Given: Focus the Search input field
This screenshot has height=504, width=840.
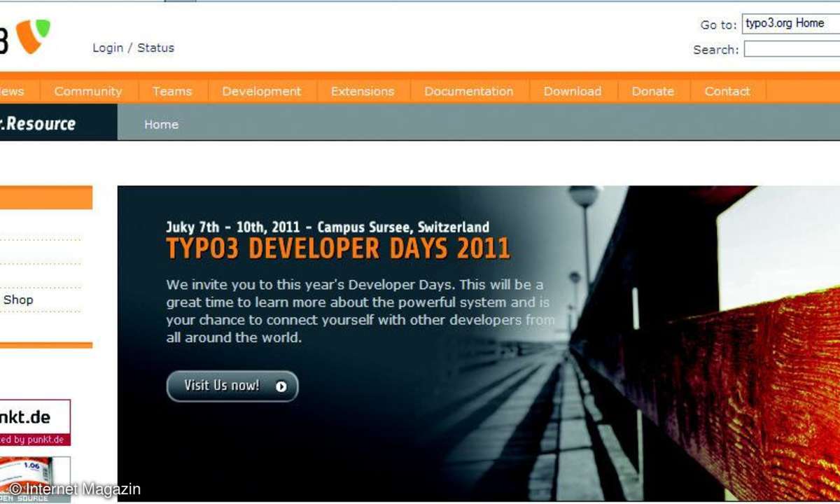Looking at the screenshot, I should pyautogui.click(x=792, y=49).
